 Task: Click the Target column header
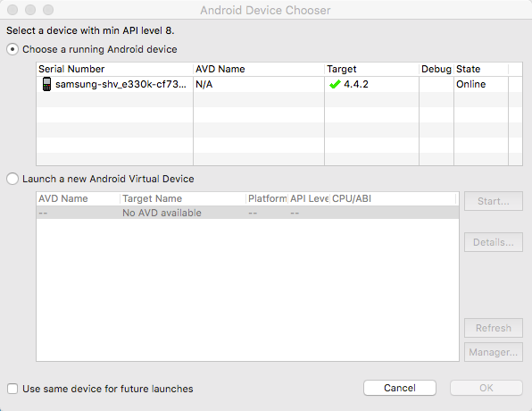coord(372,69)
